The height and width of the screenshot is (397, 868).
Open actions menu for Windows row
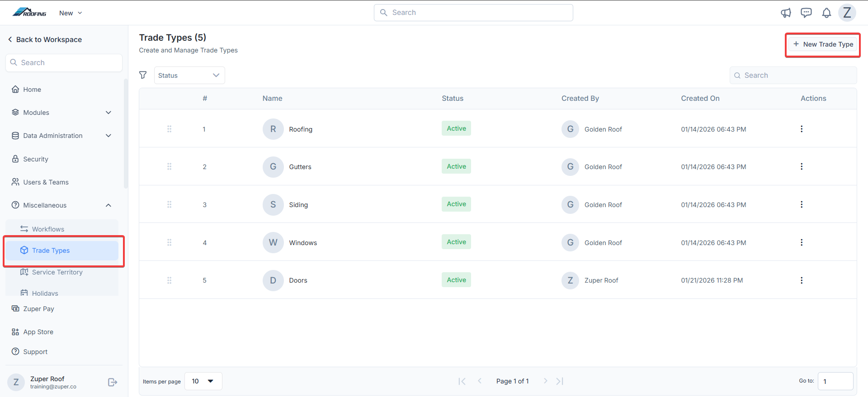(802, 242)
